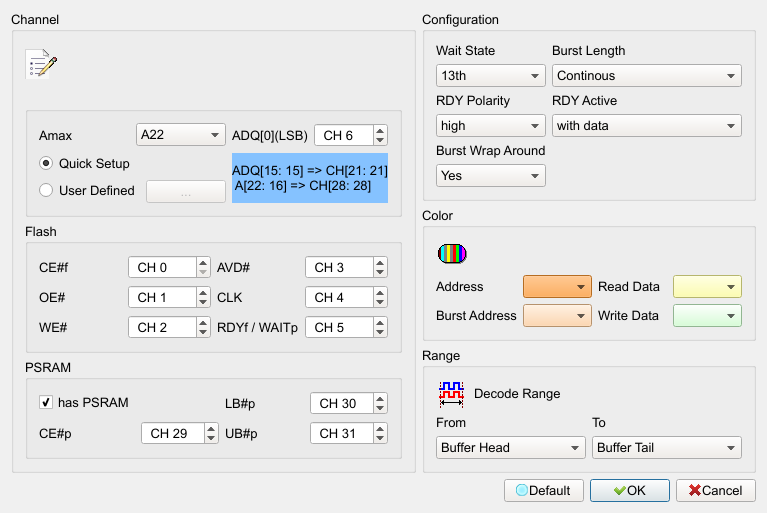Increase the LB#p channel number
Viewport: 767px width, 513px height.
(380, 399)
